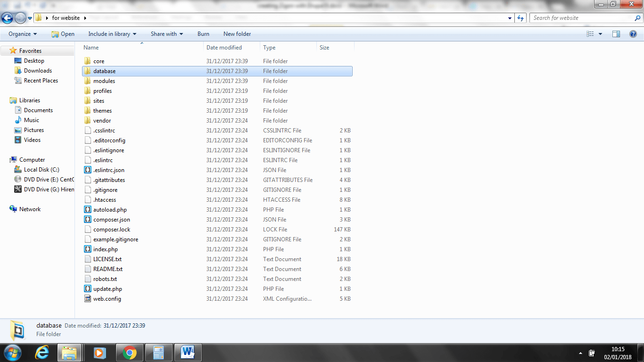Open Google Chrome from the taskbar
The height and width of the screenshot is (362, 644).
click(130, 352)
